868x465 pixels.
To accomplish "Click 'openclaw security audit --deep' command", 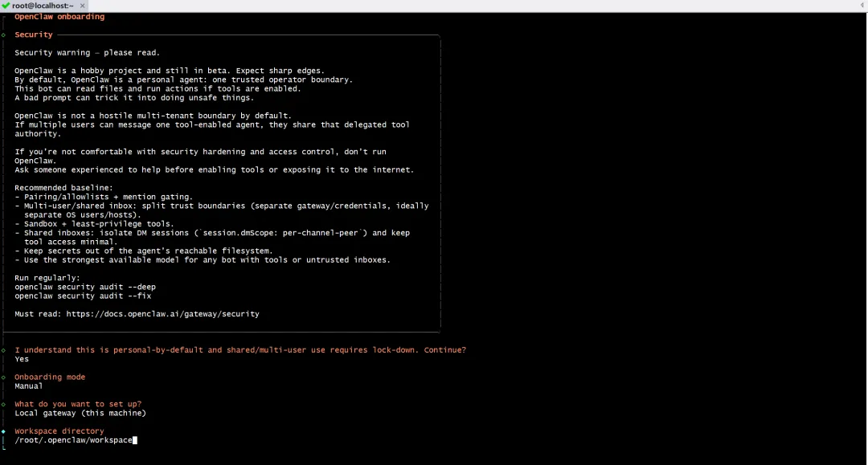I will (x=85, y=287).
